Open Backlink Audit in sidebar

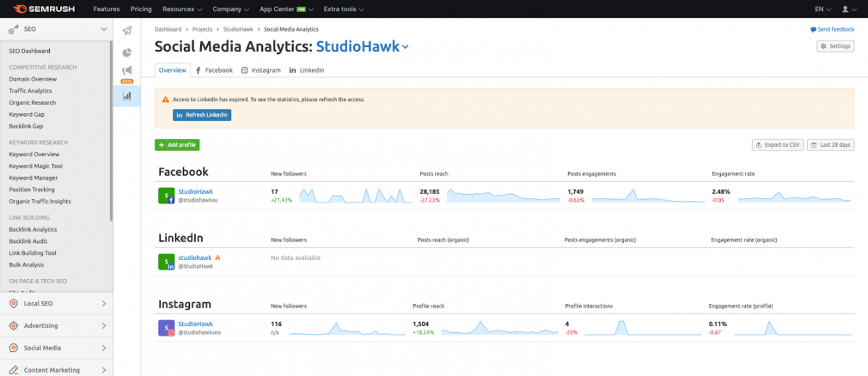(28, 241)
